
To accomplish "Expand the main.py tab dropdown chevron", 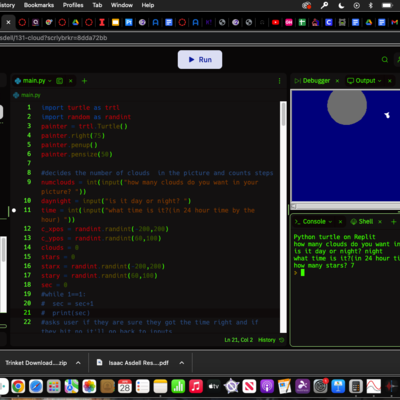I will tap(50, 81).
